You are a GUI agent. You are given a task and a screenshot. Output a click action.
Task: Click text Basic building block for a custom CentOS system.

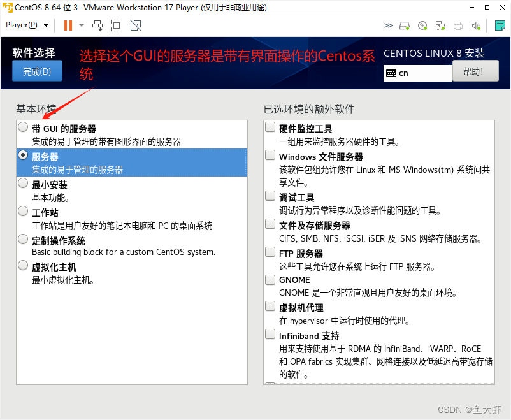point(124,252)
